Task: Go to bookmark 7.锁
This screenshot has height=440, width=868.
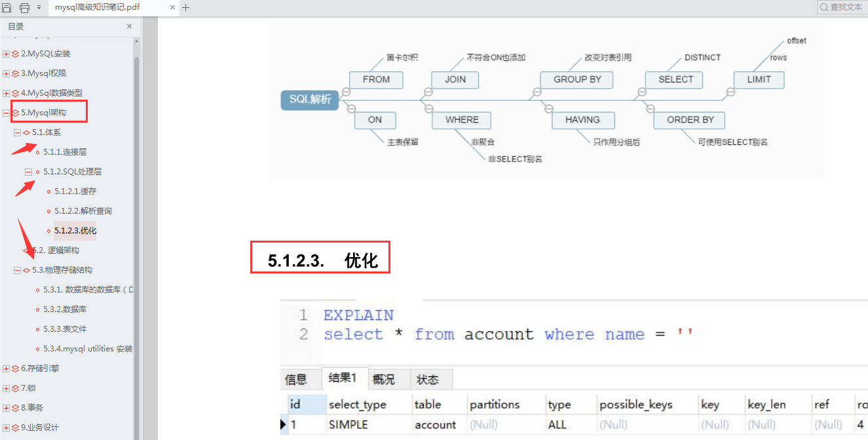Action: [x=28, y=388]
